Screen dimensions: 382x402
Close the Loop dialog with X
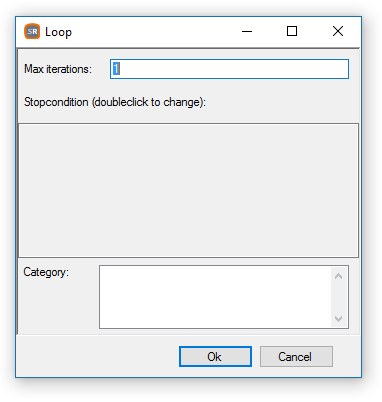click(338, 32)
